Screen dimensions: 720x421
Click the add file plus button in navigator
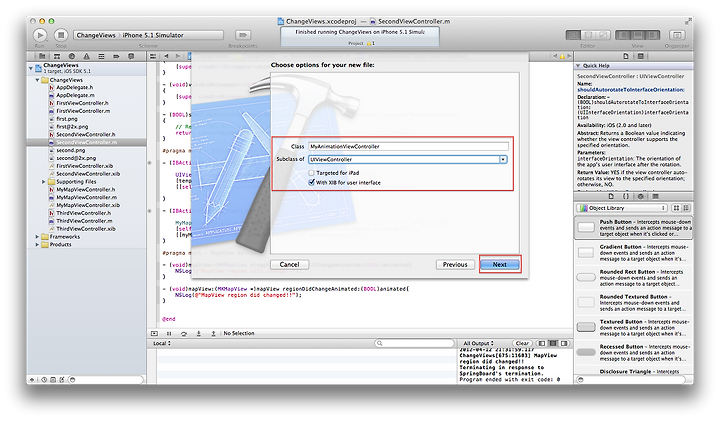pos(32,380)
